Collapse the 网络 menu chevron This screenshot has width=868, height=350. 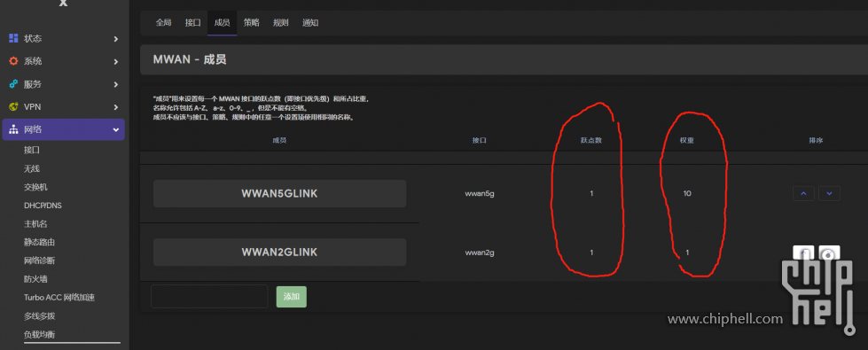coord(115,129)
